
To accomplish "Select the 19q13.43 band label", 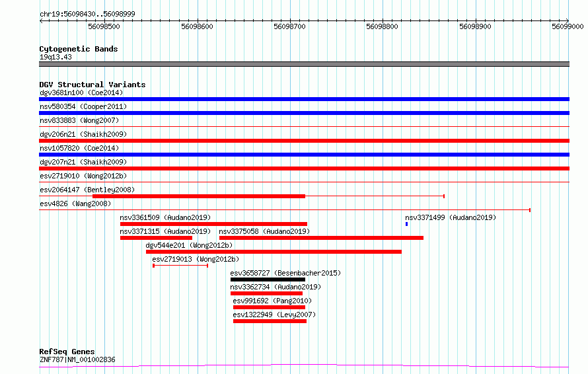I will click(x=55, y=57).
